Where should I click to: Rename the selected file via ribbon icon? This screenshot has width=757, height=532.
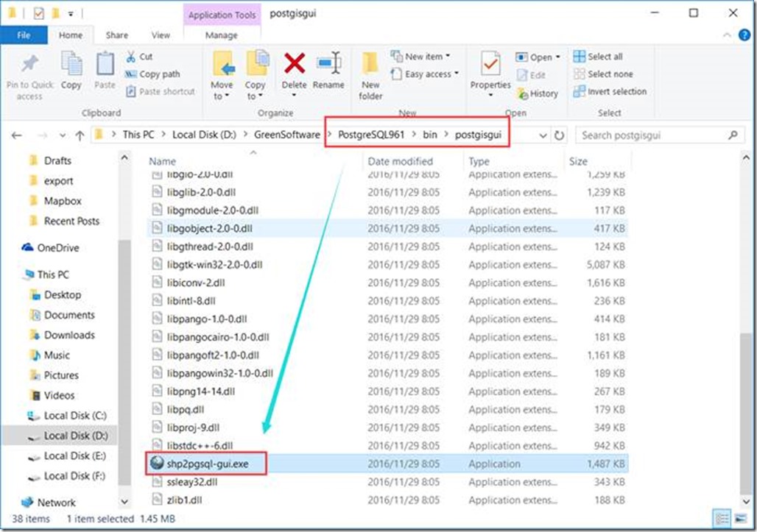point(328,73)
